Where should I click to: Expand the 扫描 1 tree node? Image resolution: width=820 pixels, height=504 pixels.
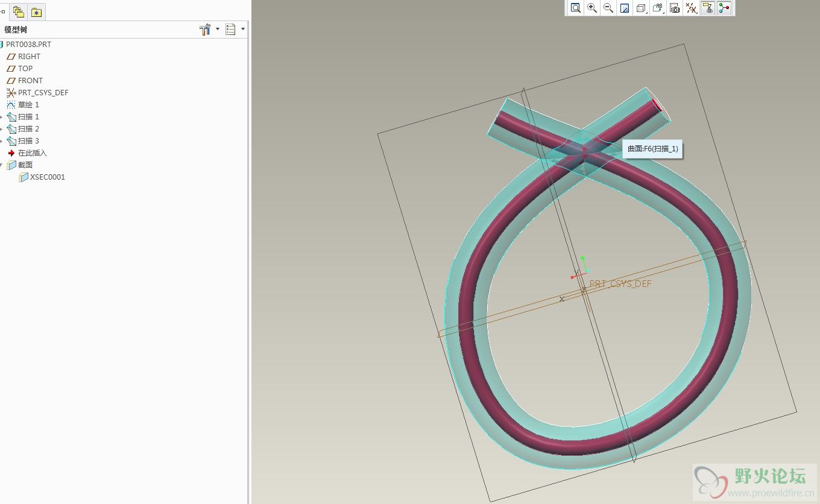(x=2, y=117)
